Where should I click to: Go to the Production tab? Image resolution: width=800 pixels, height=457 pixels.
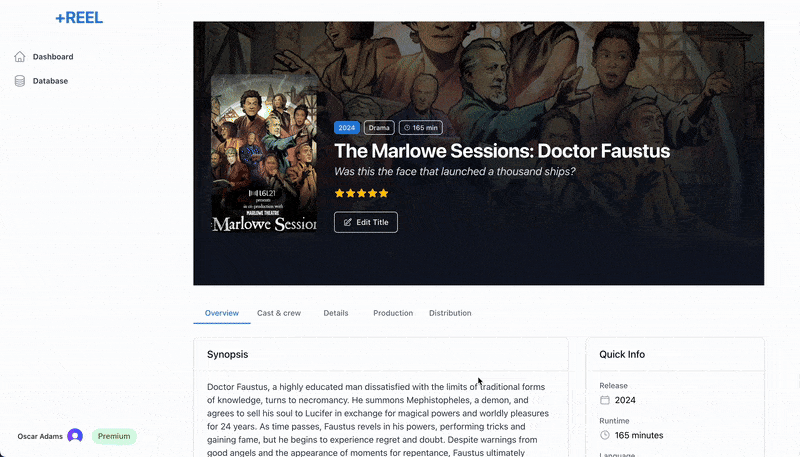393,313
